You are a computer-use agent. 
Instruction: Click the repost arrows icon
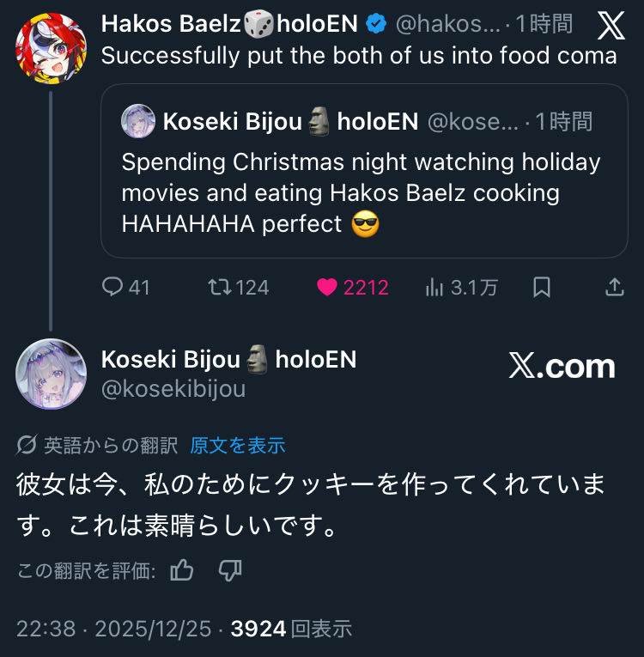coord(221,287)
